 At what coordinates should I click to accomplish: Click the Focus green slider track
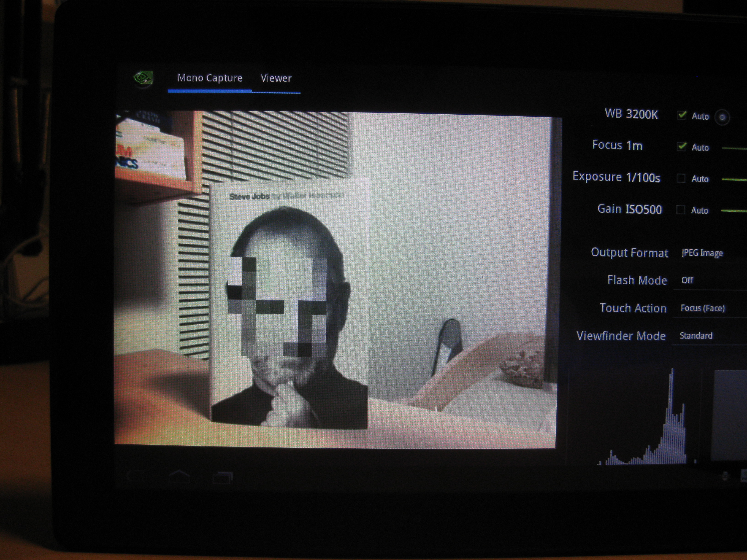coord(734,148)
